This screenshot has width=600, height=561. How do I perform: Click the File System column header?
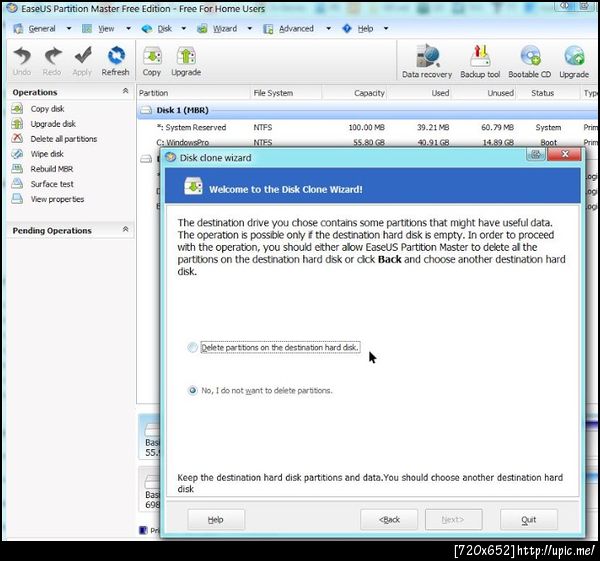286,93
